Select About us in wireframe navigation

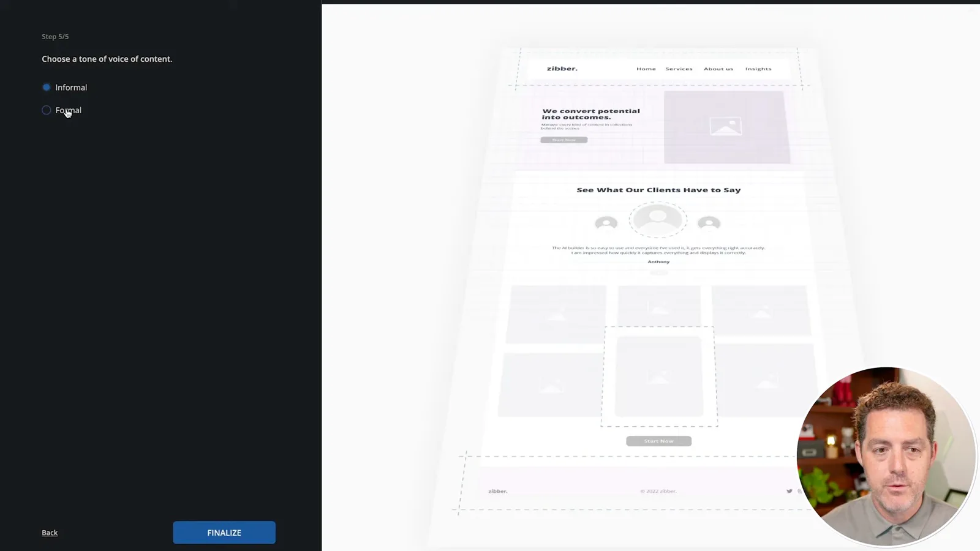[x=718, y=69]
